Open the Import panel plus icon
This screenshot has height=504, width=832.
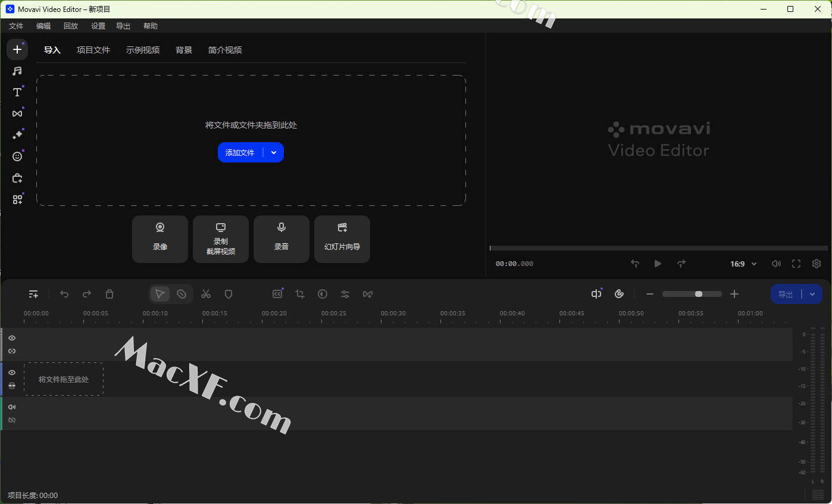[x=17, y=49]
